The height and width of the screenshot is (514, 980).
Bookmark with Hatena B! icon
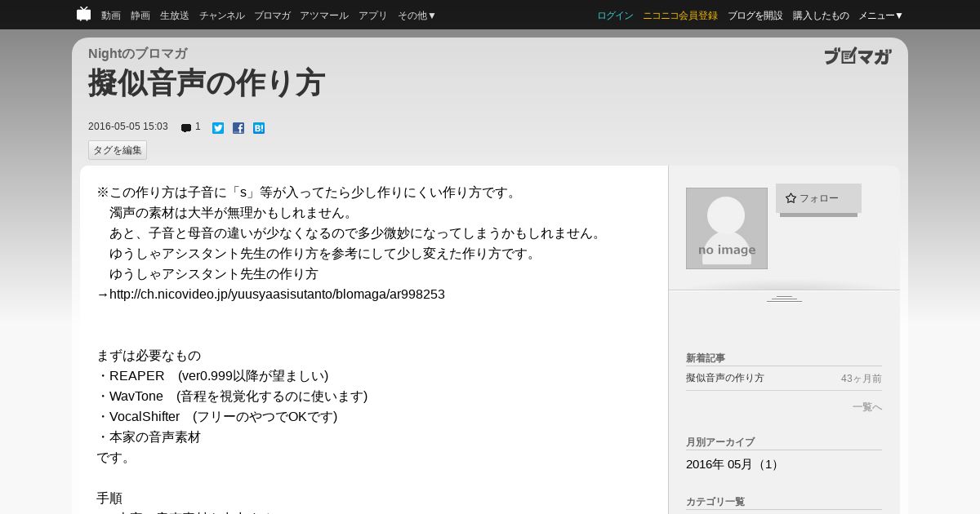click(259, 128)
